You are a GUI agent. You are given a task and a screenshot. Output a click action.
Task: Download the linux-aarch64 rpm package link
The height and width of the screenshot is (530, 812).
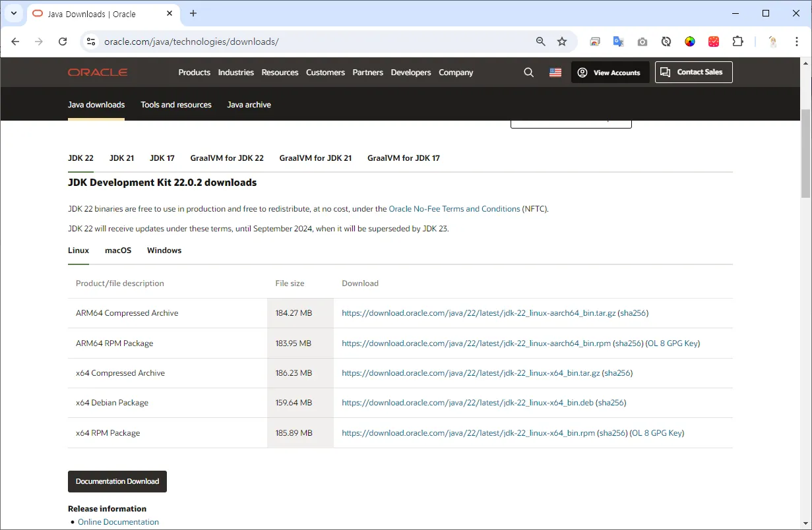pos(476,343)
